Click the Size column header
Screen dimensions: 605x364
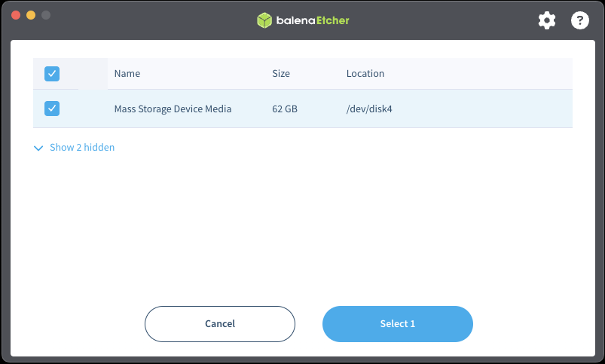[x=281, y=73]
